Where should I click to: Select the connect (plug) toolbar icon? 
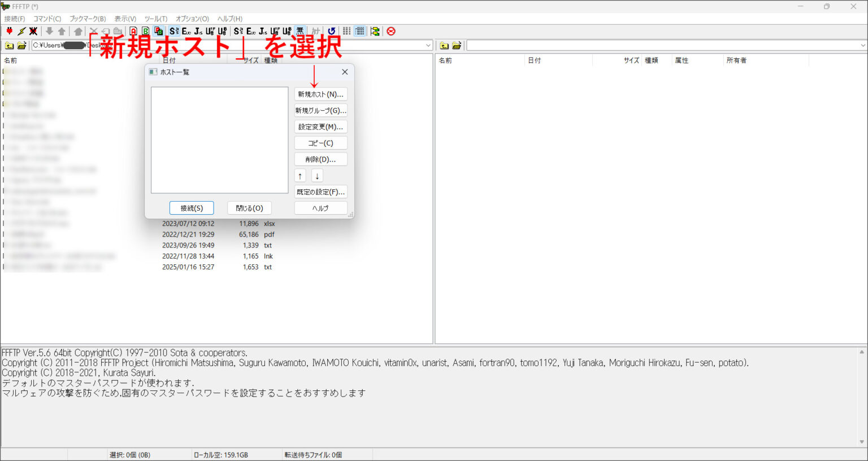tap(10, 31)
